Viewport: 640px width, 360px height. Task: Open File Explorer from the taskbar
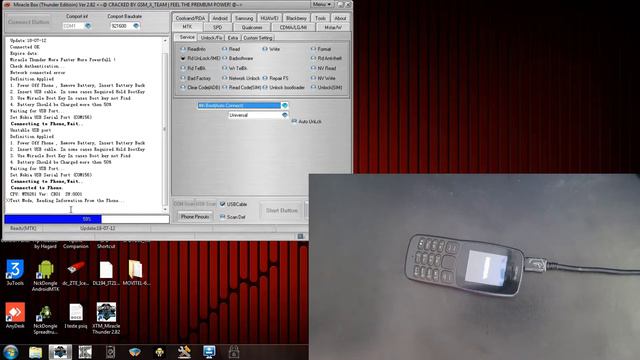coord(36,352)
